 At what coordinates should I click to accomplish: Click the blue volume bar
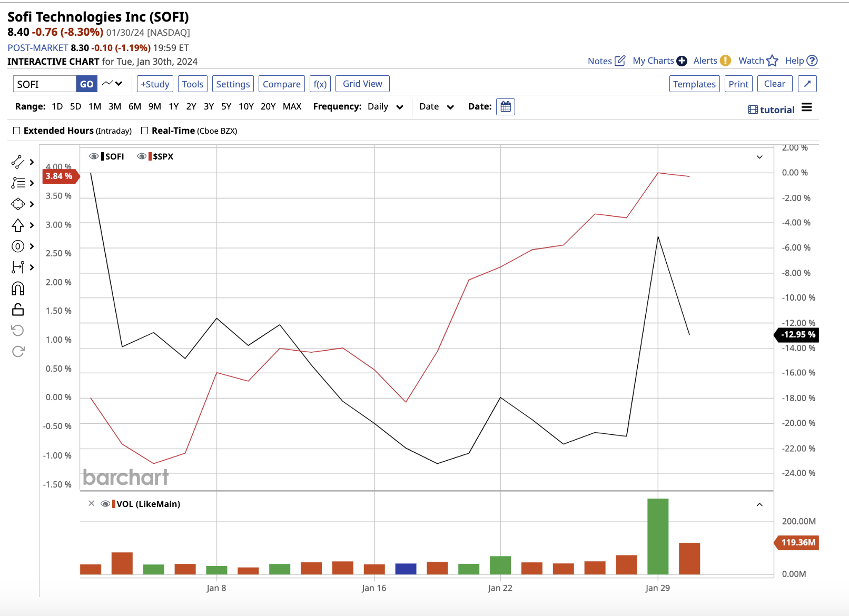[x=406, y=569]
